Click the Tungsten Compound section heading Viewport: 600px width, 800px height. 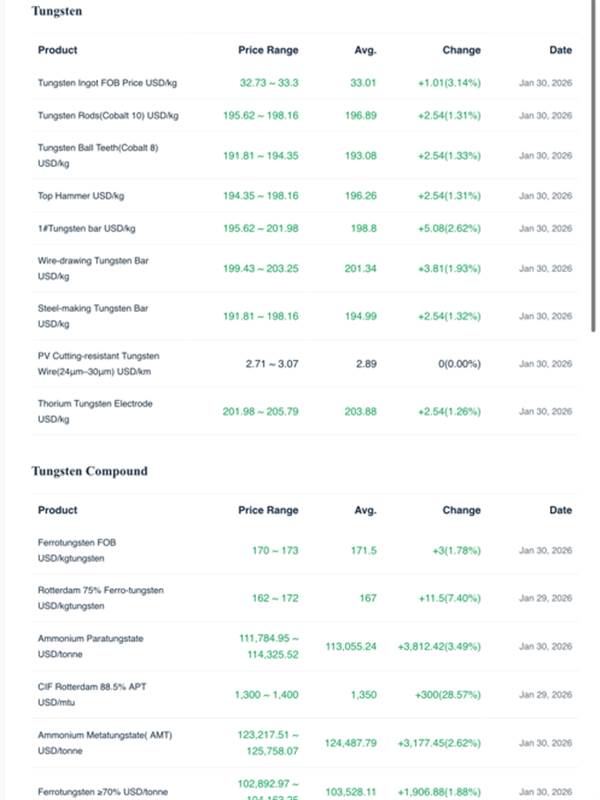[89, 471]
